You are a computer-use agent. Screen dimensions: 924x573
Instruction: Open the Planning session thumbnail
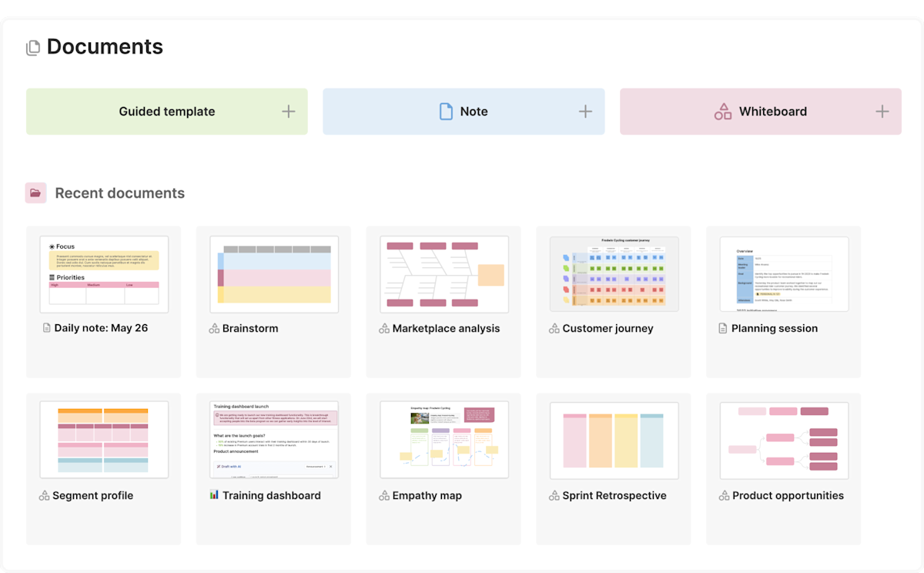coord(784,274)
